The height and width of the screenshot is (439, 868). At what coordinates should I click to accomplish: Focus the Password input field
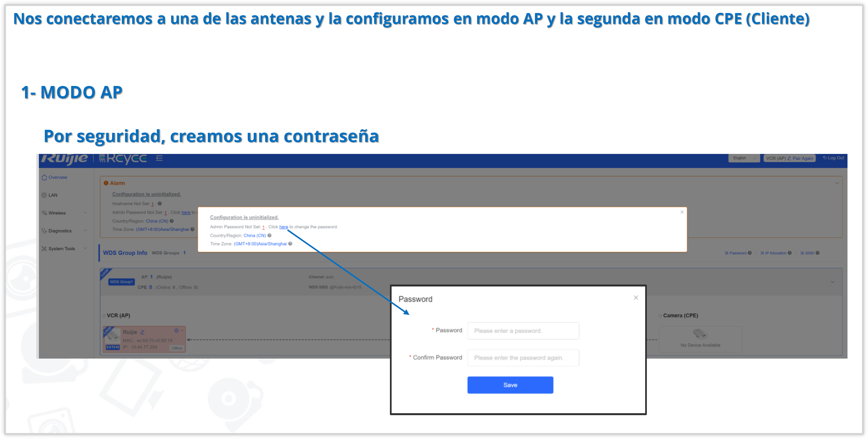coord(523,331)
